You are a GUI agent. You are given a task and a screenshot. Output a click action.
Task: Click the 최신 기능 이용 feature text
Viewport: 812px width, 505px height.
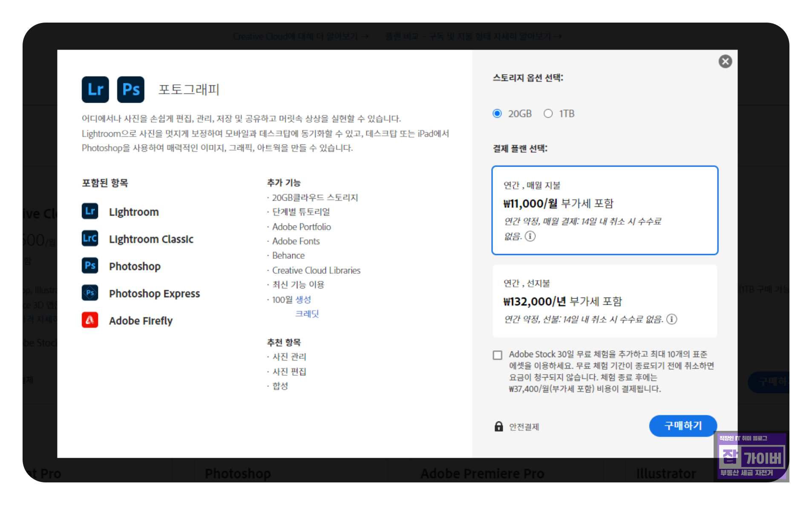point(298,285)
